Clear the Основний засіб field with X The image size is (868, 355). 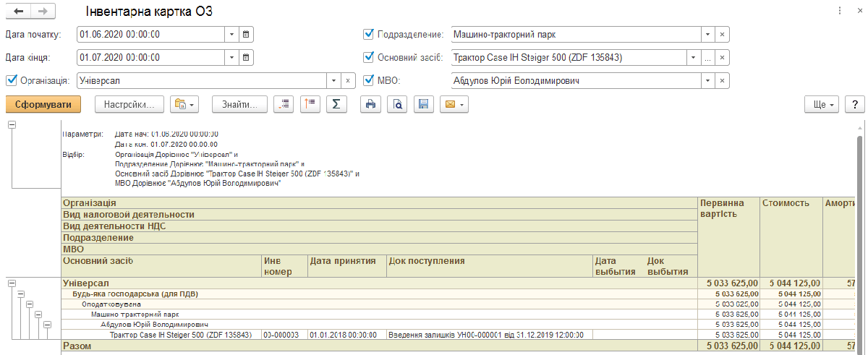coord(722,57)
